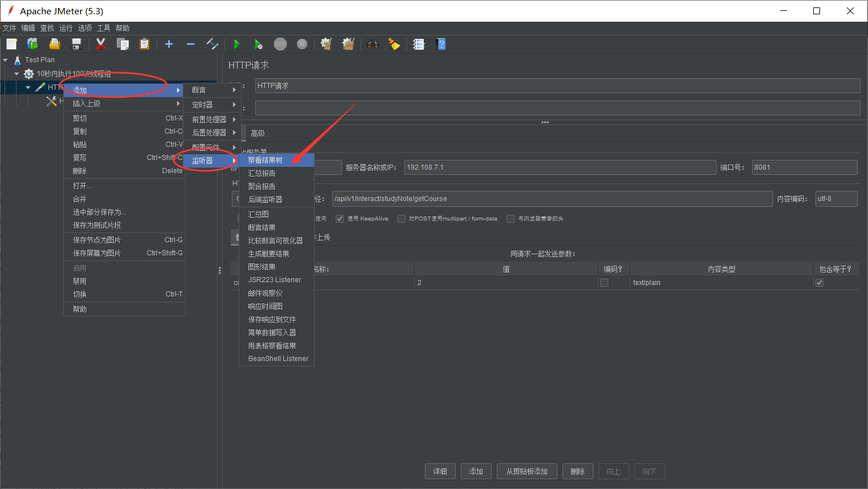This screenshot has width=868, height=489.
Task: Click the 内容编码 field showing utf-8
Action: 837,199
